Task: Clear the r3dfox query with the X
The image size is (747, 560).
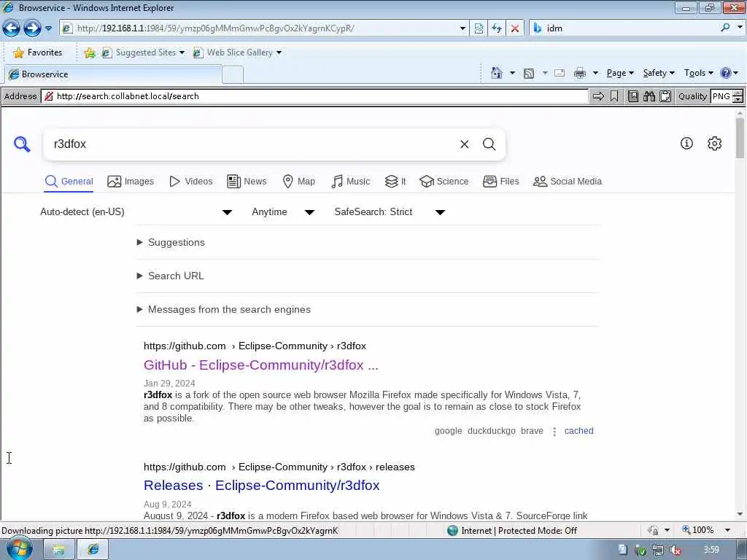Action: [x=465, y=144]
